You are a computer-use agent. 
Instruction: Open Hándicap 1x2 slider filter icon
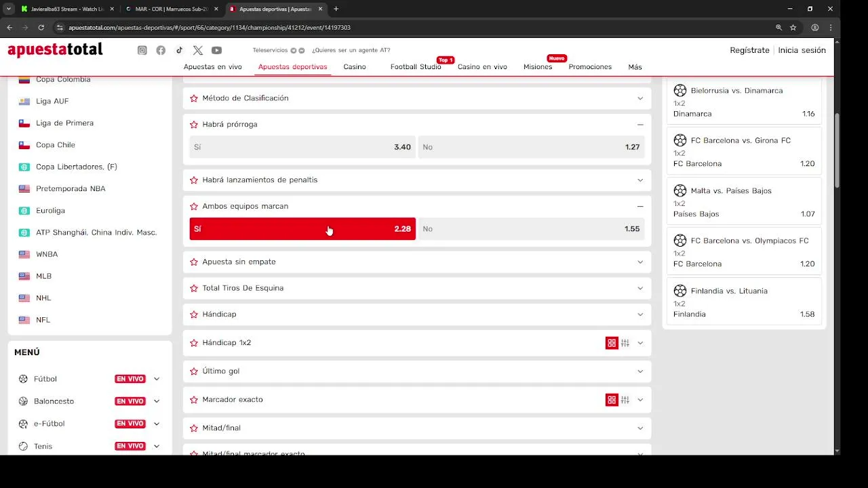tap(625, 343)
